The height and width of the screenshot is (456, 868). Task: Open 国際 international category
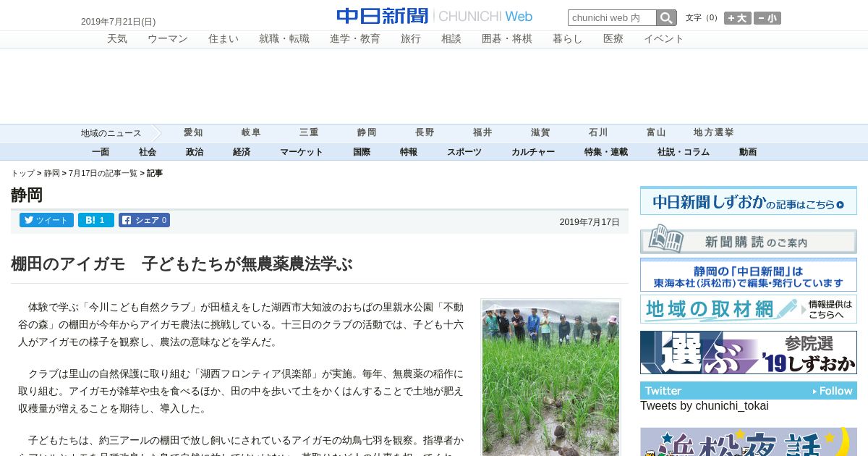point(362,152)
